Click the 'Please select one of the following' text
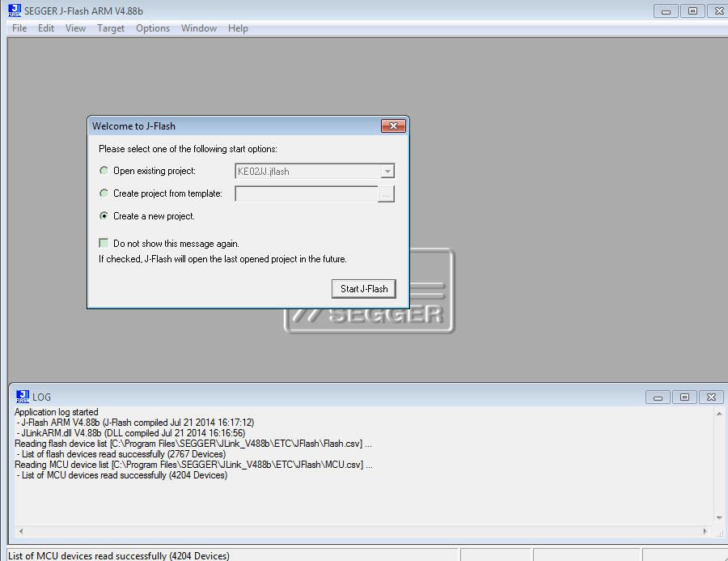The height and width of the screenshot is (561, 728). (188, 149)
